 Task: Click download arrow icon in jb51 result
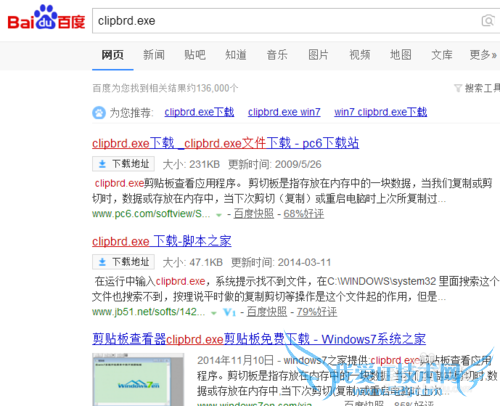coord(102,262)
